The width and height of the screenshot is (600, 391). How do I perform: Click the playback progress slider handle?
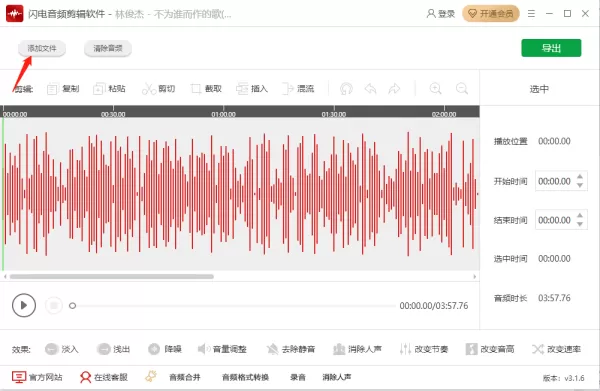(72, 305)
